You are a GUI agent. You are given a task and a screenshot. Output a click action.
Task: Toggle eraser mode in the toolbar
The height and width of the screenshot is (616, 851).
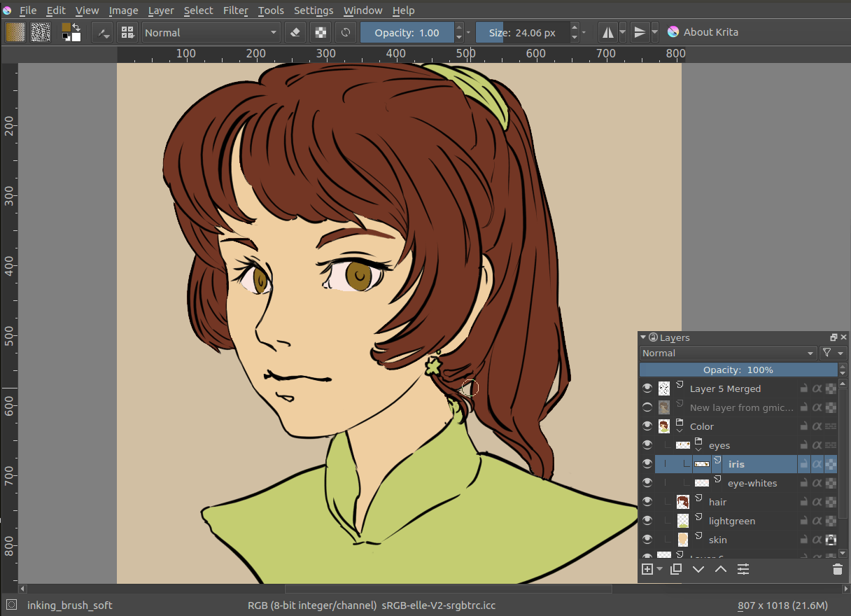click(x=295, y=32)
